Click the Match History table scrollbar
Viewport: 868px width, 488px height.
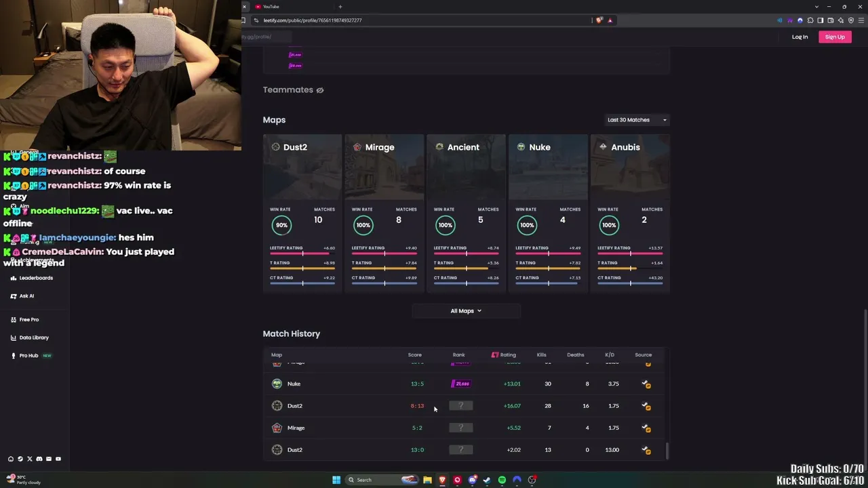click(x=667, y=451)
